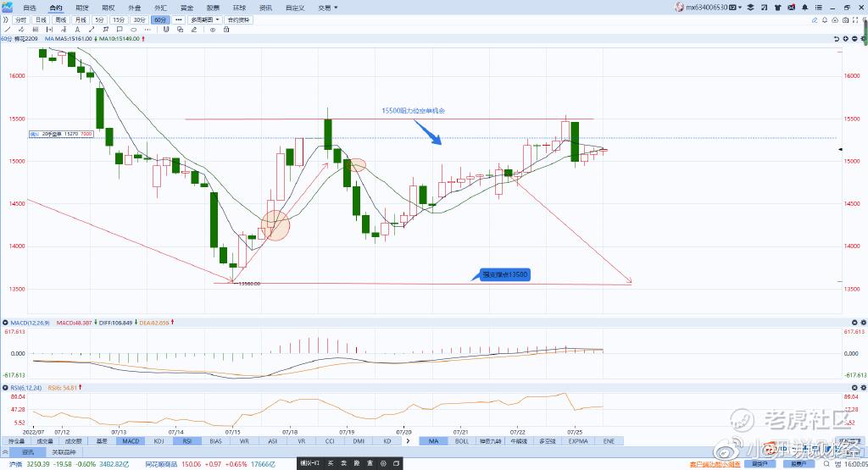Viewport: 868px width, 470px height.
Task: Expand the left sidebar double chevron
Action: click(x=6, y=20)
